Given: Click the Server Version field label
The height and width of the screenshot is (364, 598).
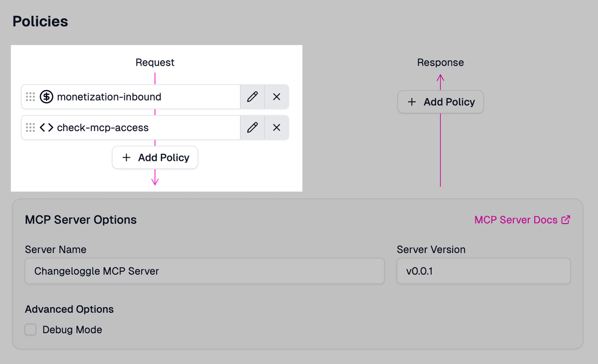Looking at the screenshot, I should pos(431,249).
